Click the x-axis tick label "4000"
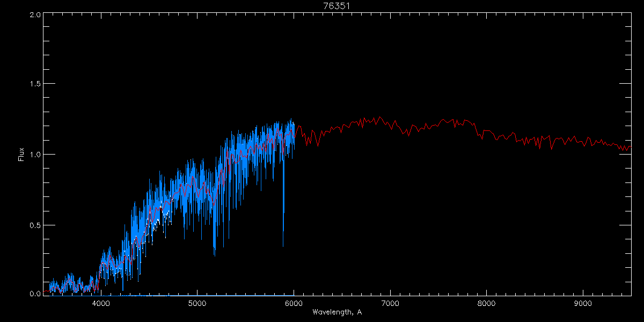The height and width of the screenshot is (322, 644). [x=101, y=303]
